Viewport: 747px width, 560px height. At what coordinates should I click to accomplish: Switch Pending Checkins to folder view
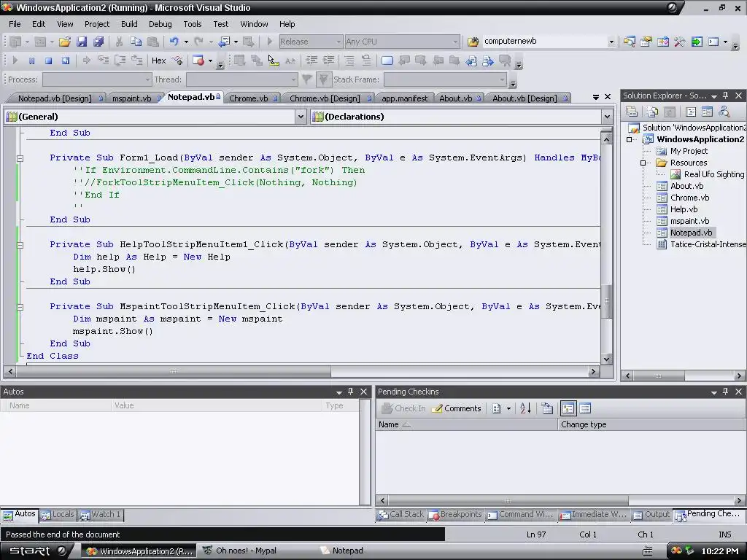(x=568, y=408)
